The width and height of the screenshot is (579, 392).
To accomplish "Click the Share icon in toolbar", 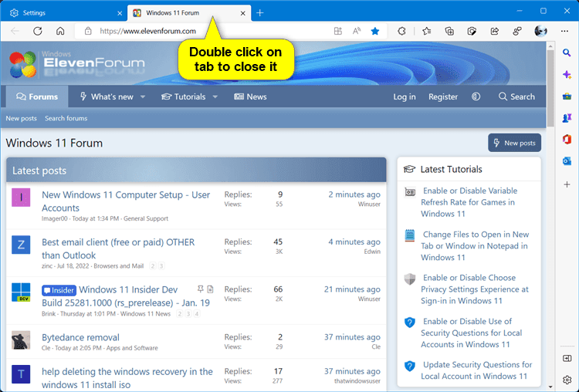I will pyautogui.click(x=495, y=31).
